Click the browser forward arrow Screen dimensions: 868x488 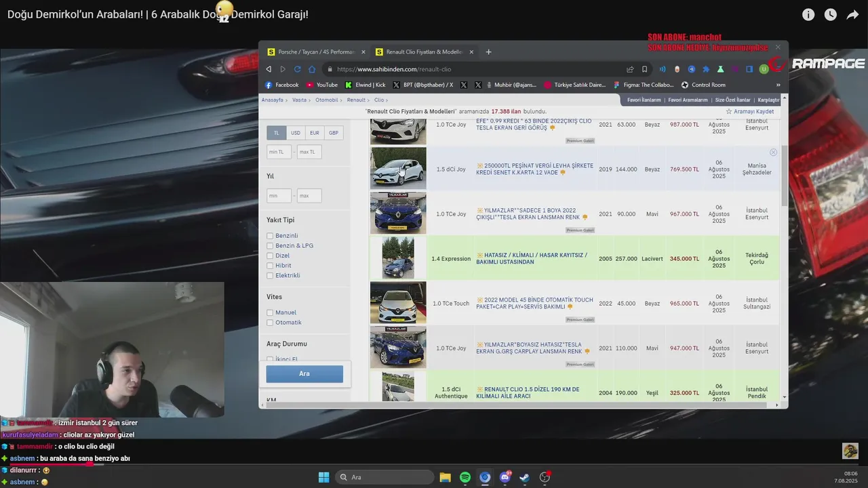tap(283, 69)
